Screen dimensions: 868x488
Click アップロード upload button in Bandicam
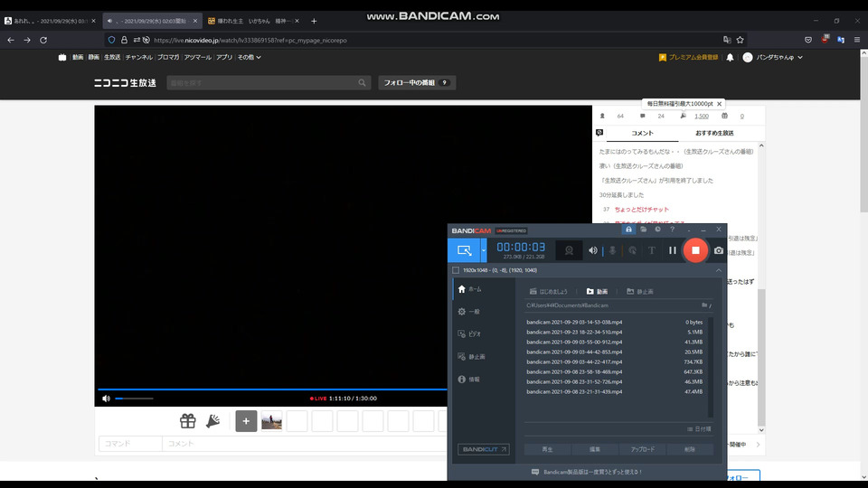coord(642,449)
